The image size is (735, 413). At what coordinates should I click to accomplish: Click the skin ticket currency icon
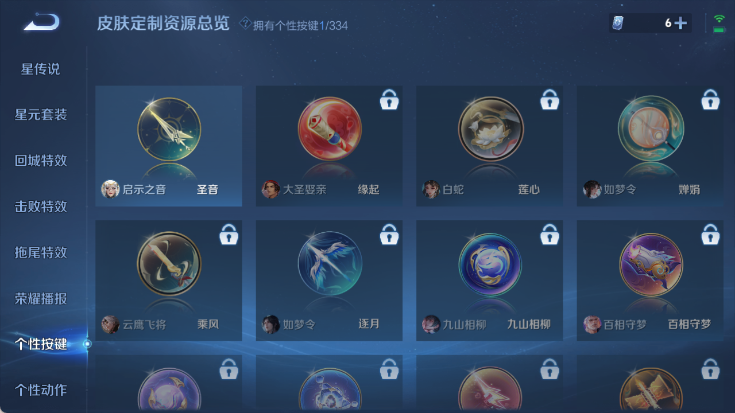(618, 23)
